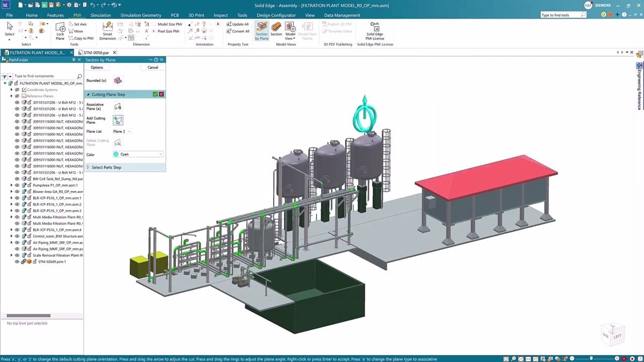Click the Add Cutting Plane icon
This screenshot has width=644, height=362.
pyautogui.click(x=118, y=120)
